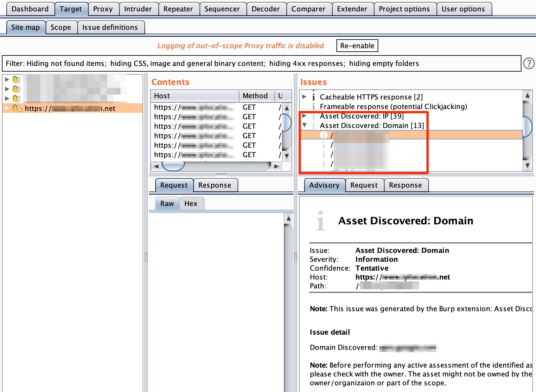Image resolution: width=536 pixels, height=392 pixels.
Task: Open the Dashboard tab
Action: [30, 9]
